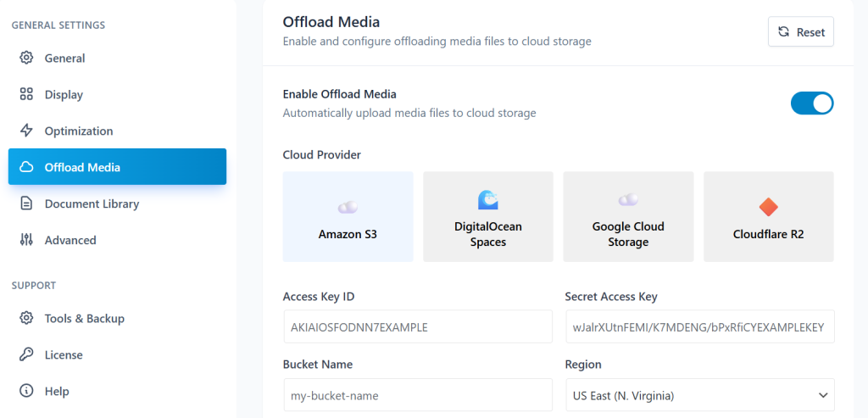Click the Enable Offload Media label
Viewport: 868px width, 418px height.
pyautogui.click(x=339, y=94)
